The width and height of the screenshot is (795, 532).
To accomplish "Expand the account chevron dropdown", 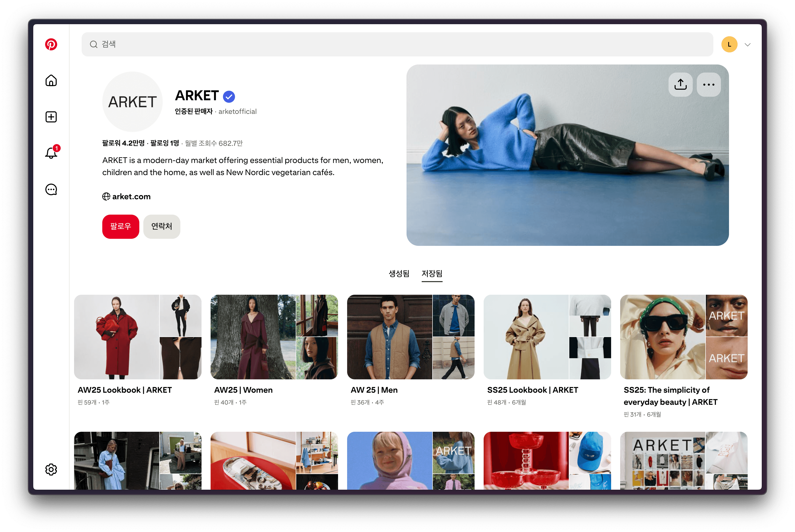I will click(747, 45).
